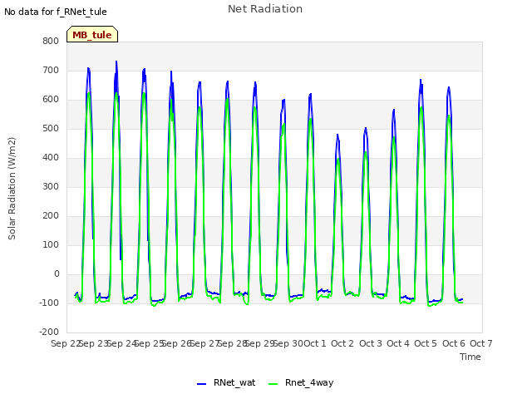The width and height of the screenshot is (532, 399).
Task: Click the Sep 30 x-axis date label
Action: tap(288, 343)
